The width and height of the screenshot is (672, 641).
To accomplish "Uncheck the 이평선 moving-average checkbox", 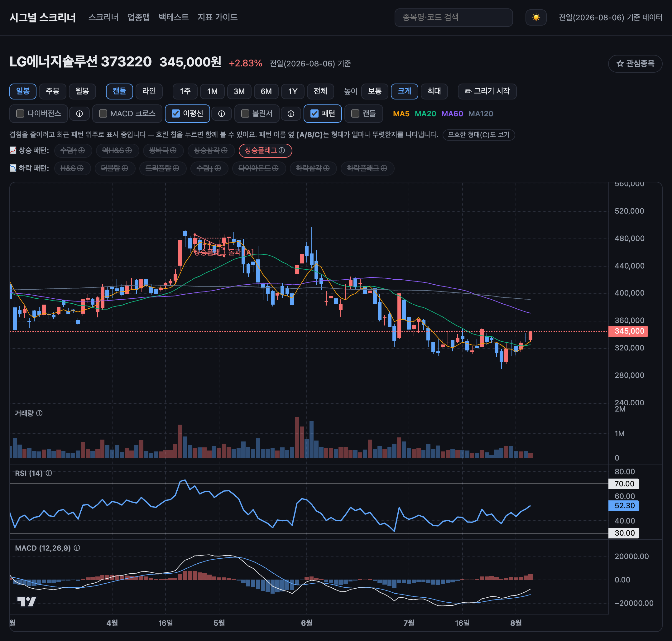I will 175,113.
